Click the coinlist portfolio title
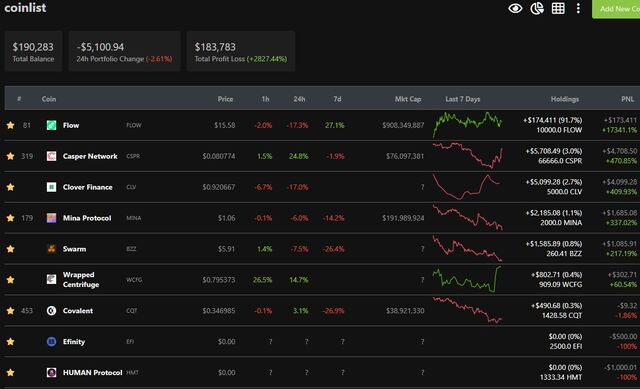The width and height of the screenshot is (640, 389). click(x=25, y=7)
